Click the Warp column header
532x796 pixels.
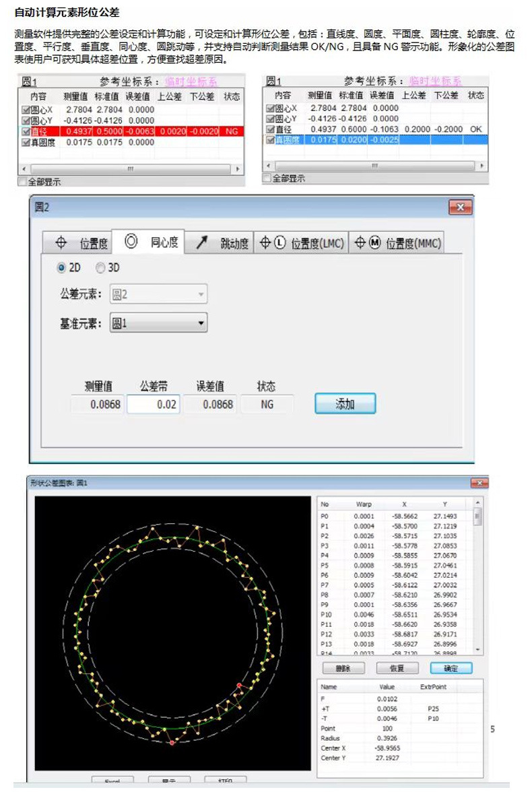[364, 504]
